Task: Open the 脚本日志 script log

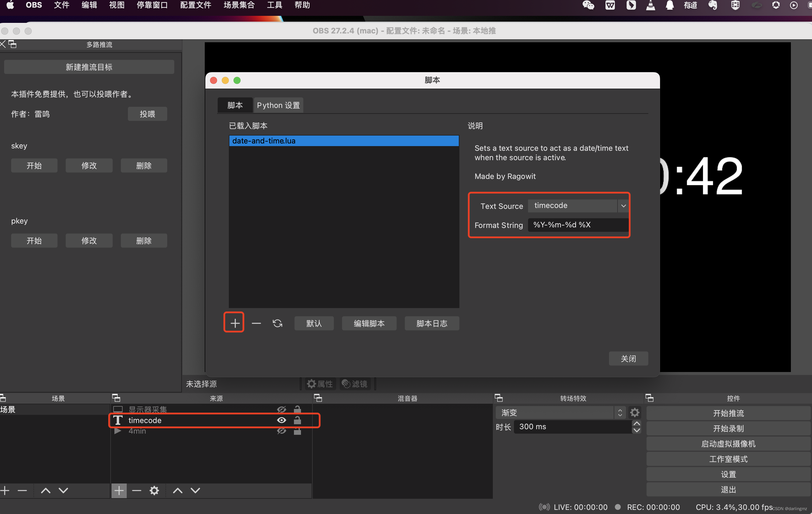Action: pyautogui.click(x=432, y=323)
